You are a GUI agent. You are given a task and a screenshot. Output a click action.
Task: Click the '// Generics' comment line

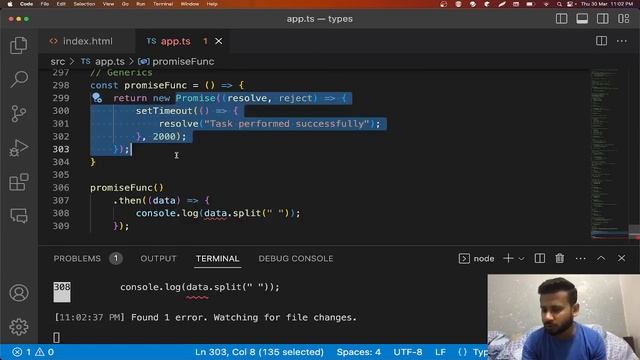tap(121, 73)
